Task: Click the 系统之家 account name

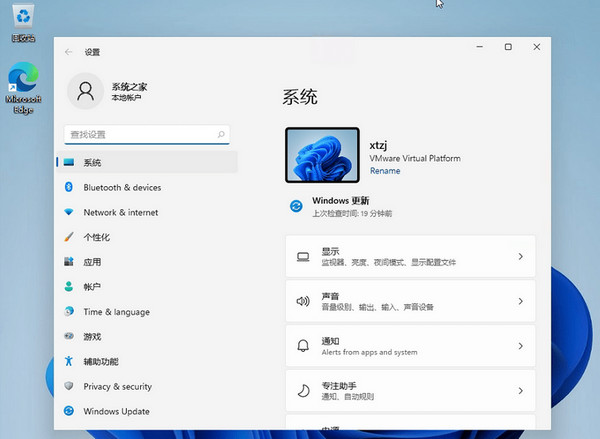Action: [x=129, y=86]
